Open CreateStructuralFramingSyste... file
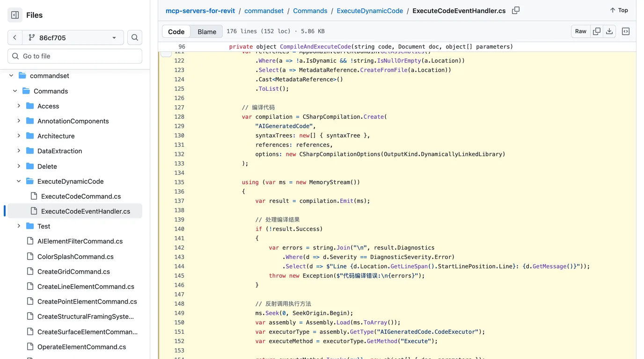This screenshot has height=359, width=644. (86, 316)
